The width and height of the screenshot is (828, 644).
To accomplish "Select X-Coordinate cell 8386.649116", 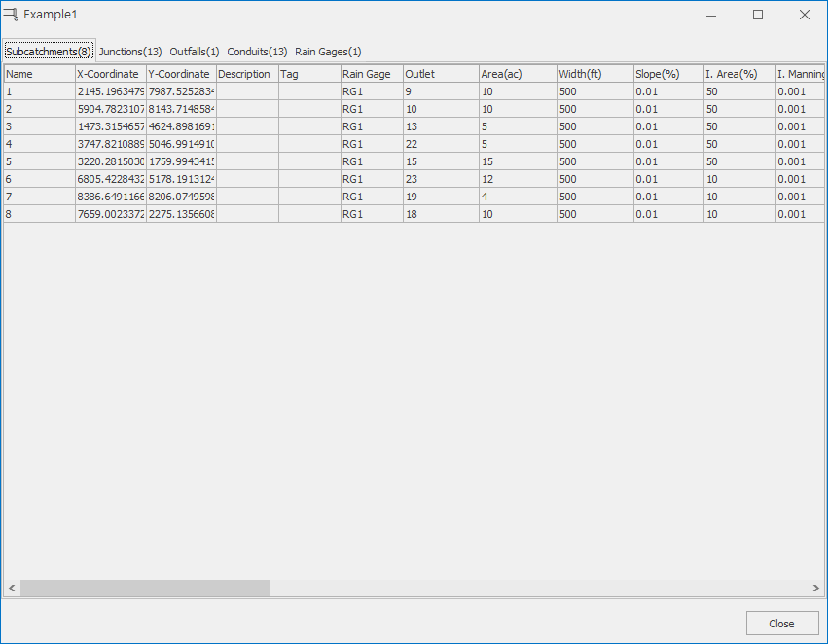I will [110, 196].
